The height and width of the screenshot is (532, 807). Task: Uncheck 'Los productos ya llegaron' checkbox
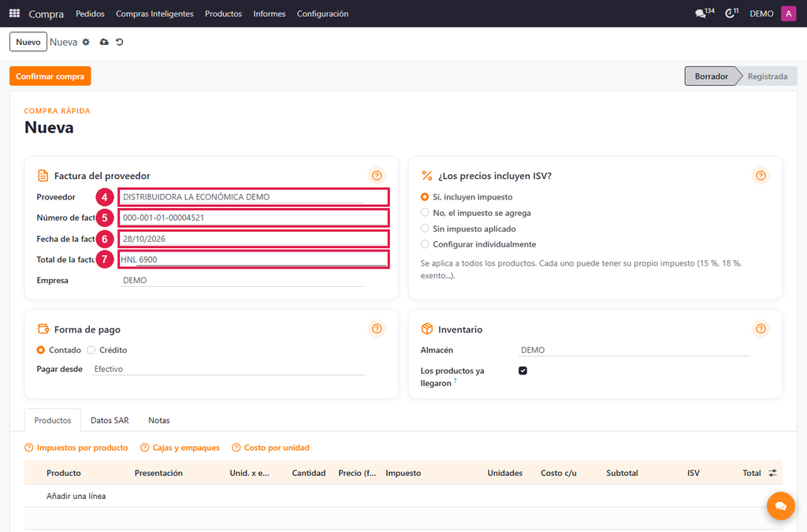tap(523, 370)
